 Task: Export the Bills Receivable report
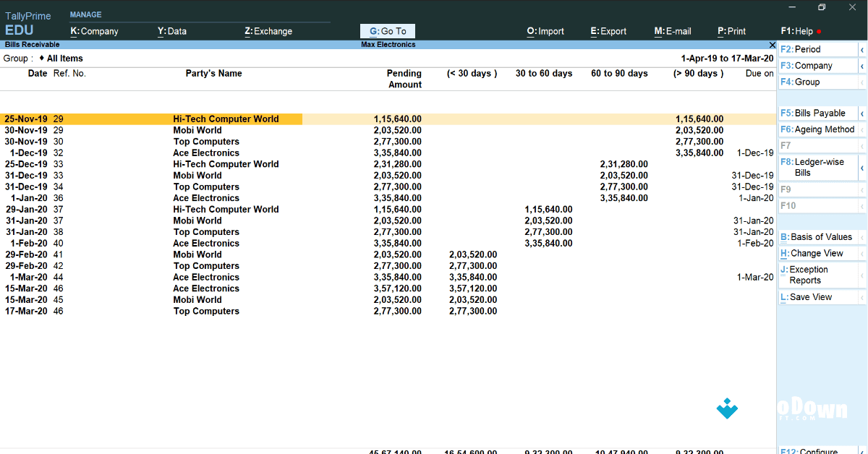coord(608,31)
